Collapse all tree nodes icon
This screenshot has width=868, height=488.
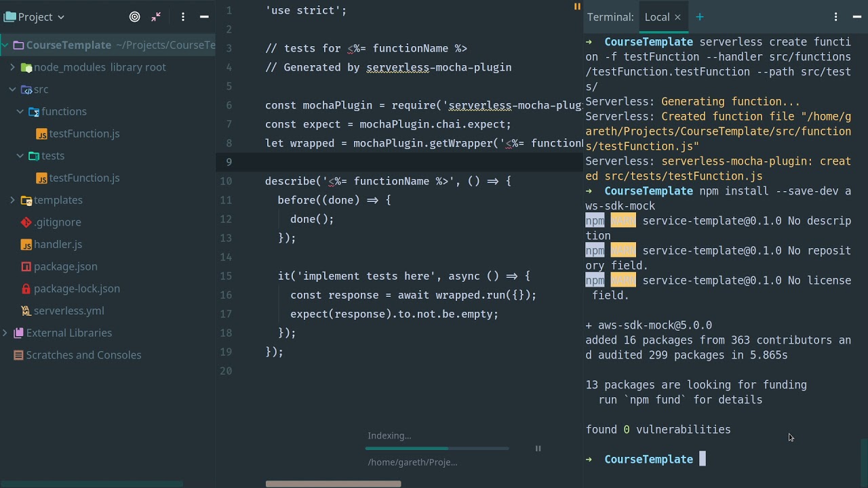156,17
